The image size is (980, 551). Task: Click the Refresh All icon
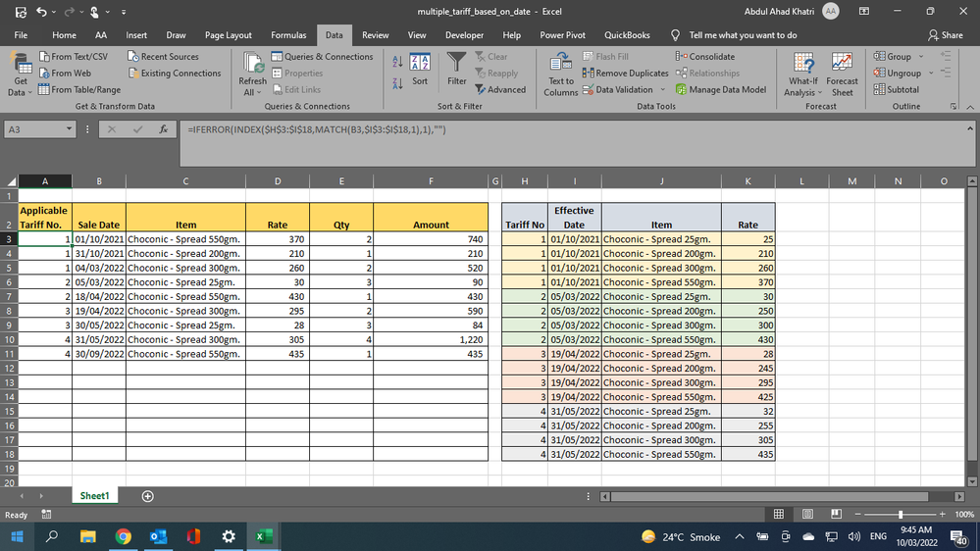(252, 75)
